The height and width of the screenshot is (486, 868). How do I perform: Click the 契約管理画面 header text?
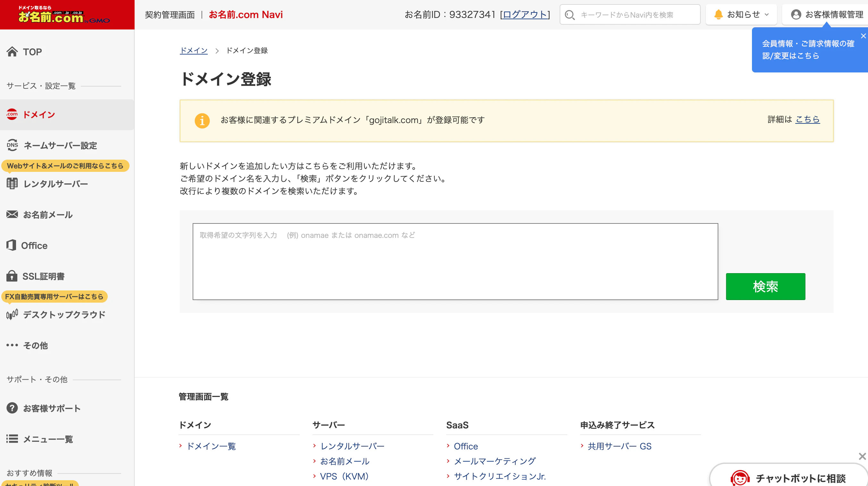point(170,15)
